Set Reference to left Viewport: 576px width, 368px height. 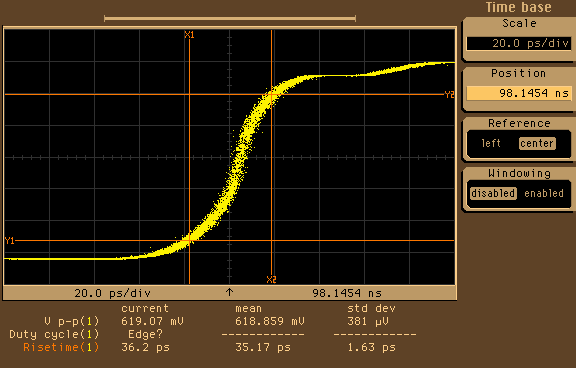click(x=491, y=143)
